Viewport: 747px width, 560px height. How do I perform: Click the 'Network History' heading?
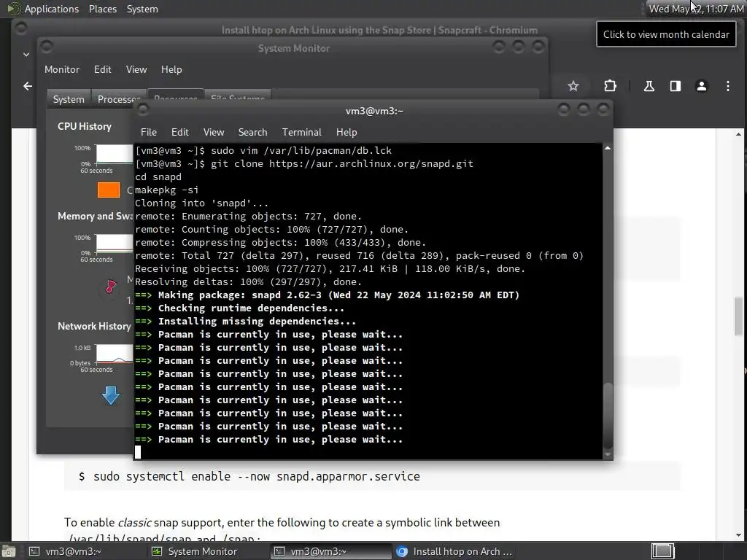[x=94, y=326]
